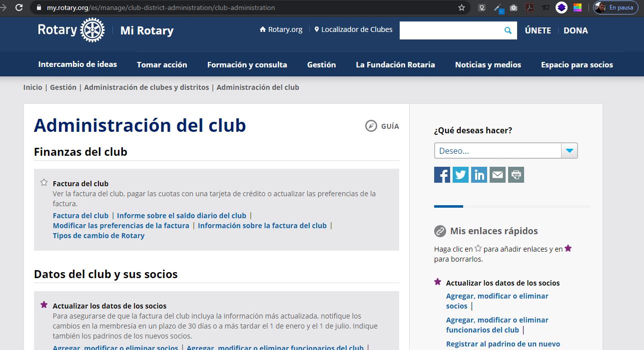Click the search magnifier icon
644x350 pixels.
pyautogui.click(x=508, y=30)
